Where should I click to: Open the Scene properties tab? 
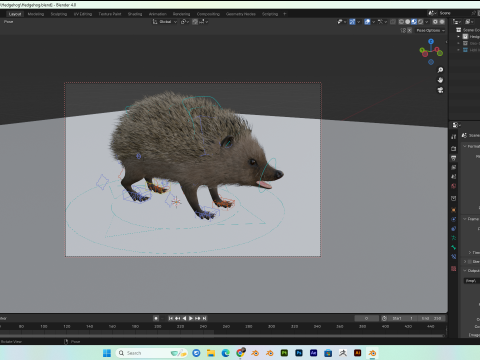[453, 177]
